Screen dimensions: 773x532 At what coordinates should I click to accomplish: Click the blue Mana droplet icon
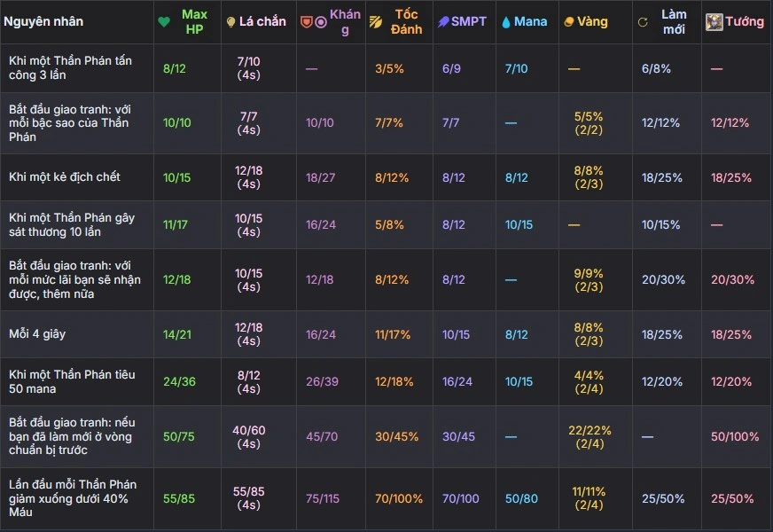point(506,21)
